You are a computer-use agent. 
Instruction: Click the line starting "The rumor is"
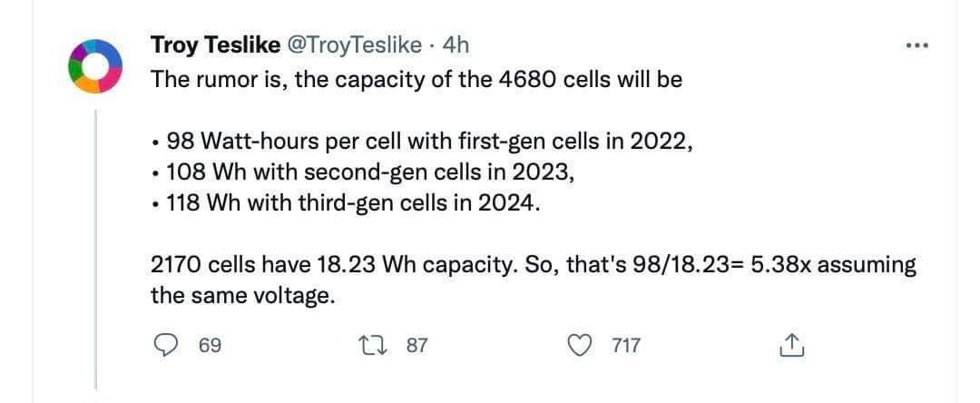point(416,81)
